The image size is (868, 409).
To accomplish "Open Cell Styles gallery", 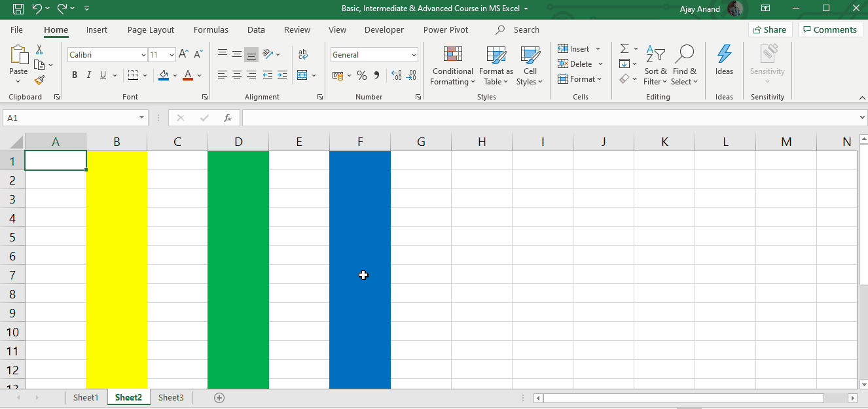I will click(x=530, y=65).
